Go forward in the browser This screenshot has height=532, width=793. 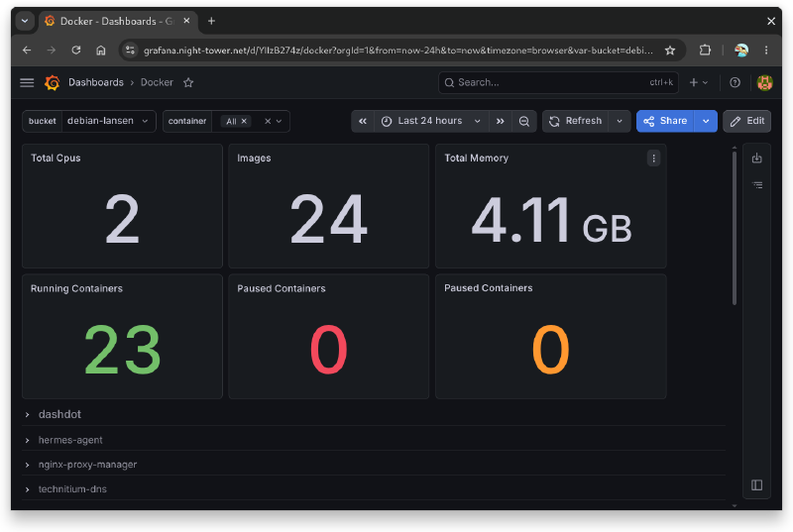52,50
